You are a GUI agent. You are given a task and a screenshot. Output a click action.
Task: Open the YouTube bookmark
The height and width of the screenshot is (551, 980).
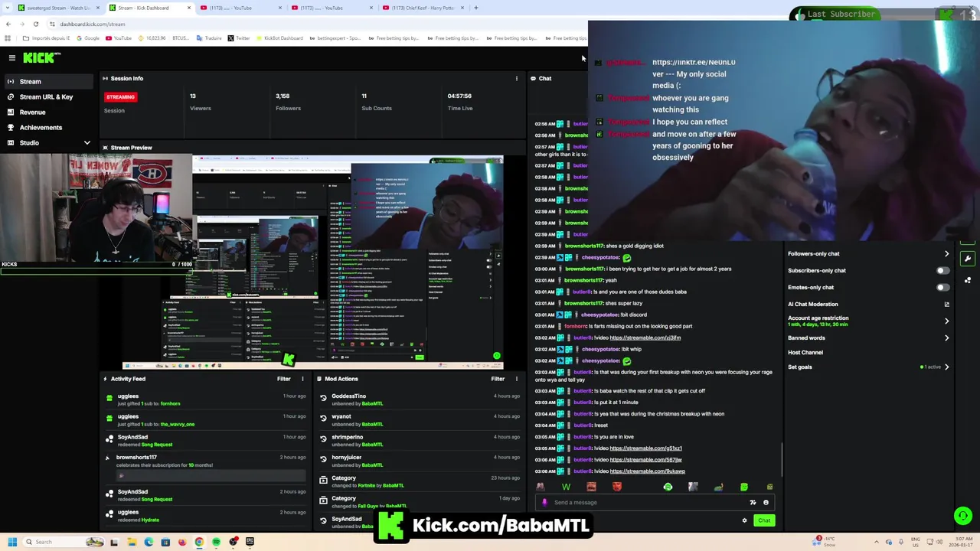[119, 38]
